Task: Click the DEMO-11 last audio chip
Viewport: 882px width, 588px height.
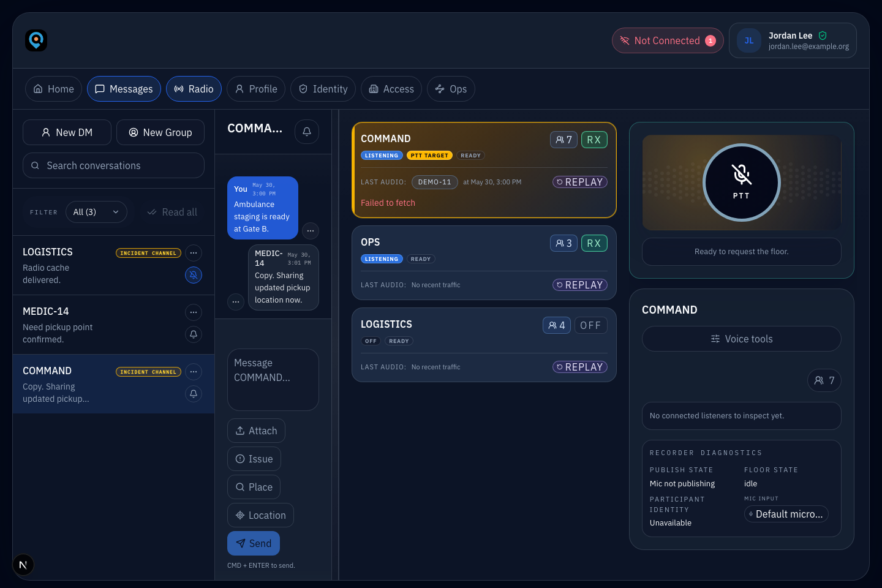Action: pos(435,182)
